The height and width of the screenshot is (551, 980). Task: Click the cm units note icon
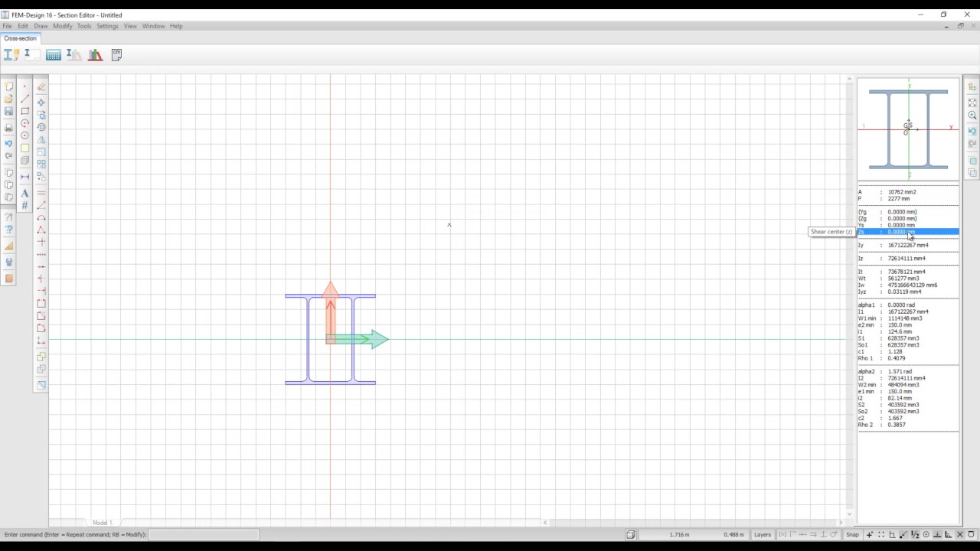[x=116, y=54]
